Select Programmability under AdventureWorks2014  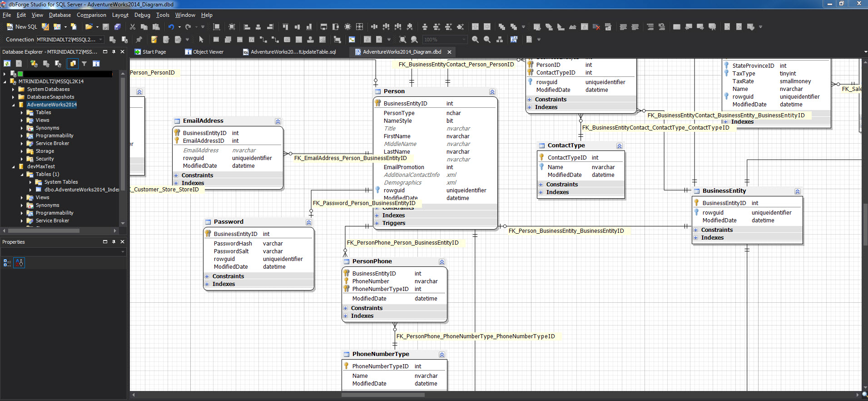tap(55, 135)
